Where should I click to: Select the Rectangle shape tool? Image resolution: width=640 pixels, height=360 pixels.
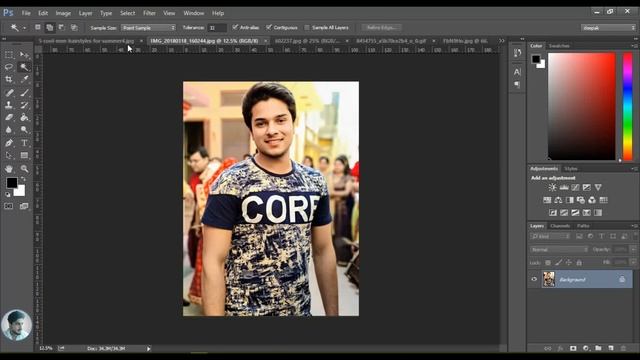[24, 156]
